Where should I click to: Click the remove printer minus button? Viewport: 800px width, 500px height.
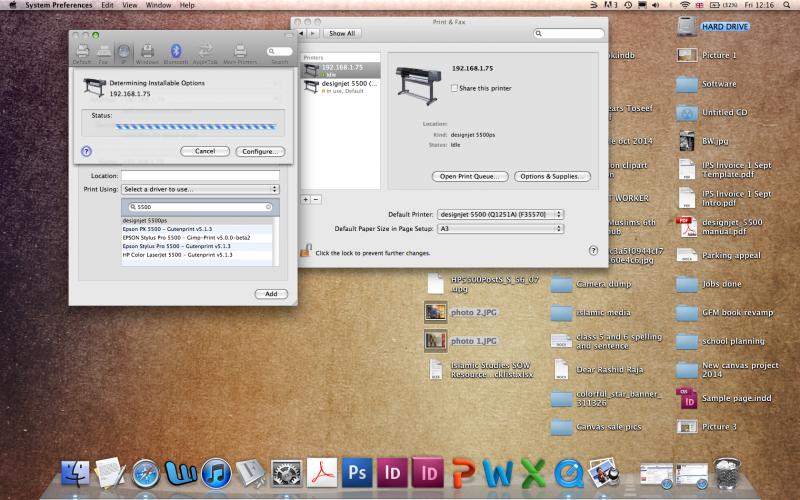pos(316,199)
